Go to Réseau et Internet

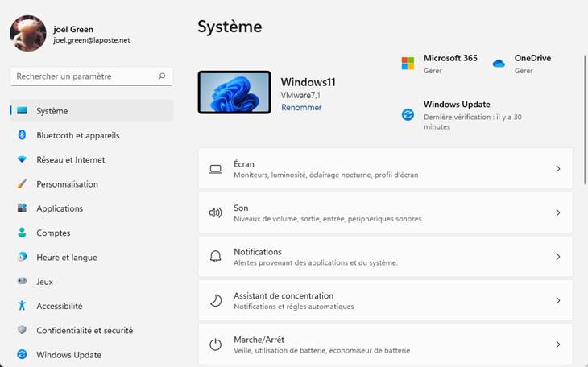(x=92, y=159)
